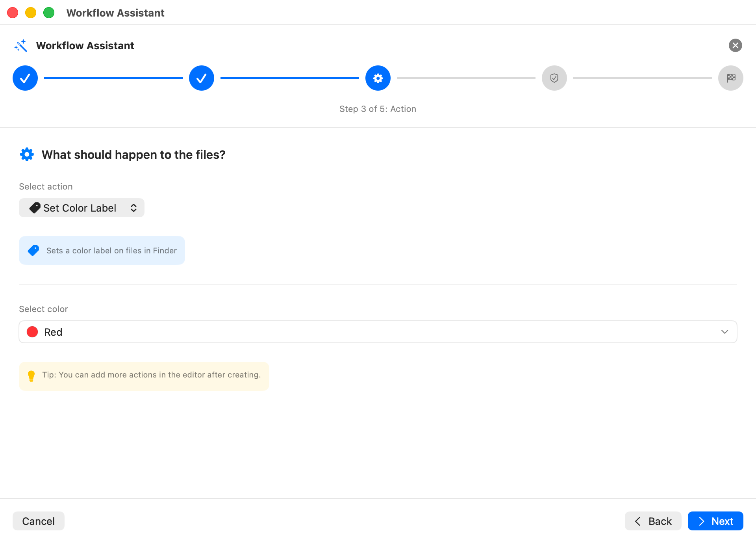Jump to the checkered flag final step
756x543 pixels.
[x=731, y=78]
